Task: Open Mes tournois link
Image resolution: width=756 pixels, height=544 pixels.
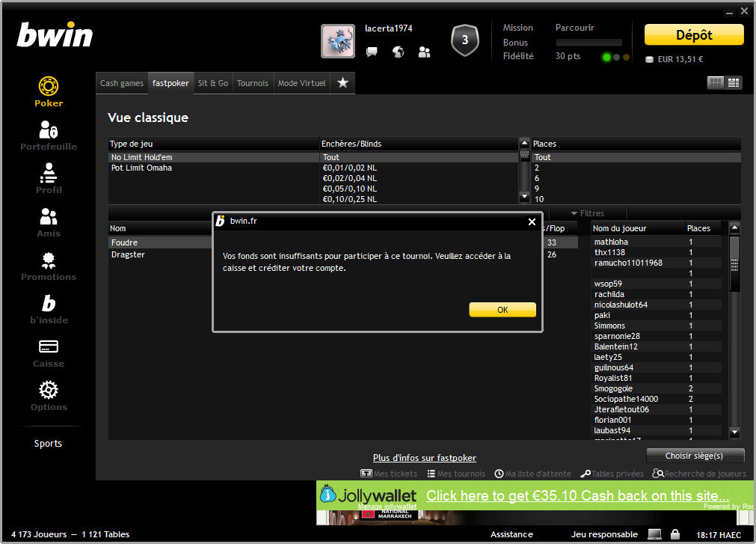Action: (456, 474)
